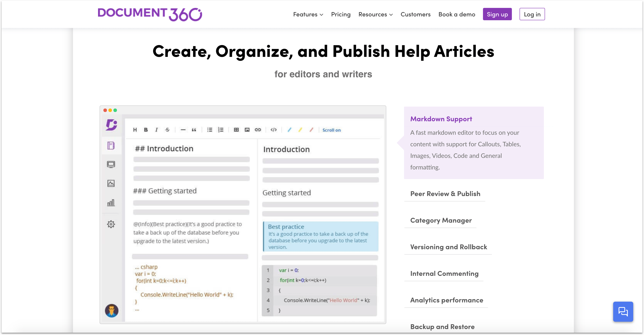
Task: Insert bulleted list icon
Action: [210, 130]
